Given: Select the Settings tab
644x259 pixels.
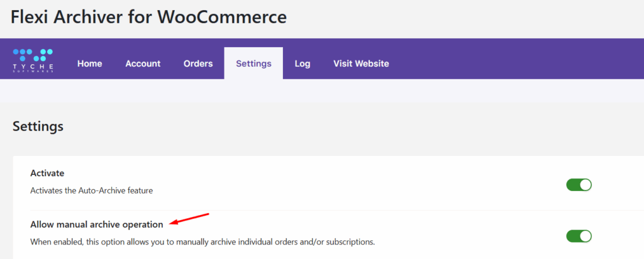Looking at the screenshot, I should (253, 63).
